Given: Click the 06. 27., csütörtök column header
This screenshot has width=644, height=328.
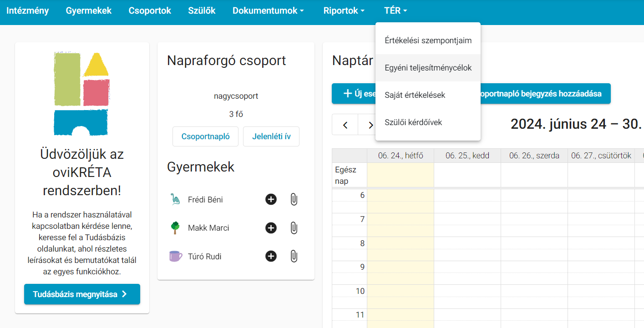Looking at the screenshot, I should [601, 156].
